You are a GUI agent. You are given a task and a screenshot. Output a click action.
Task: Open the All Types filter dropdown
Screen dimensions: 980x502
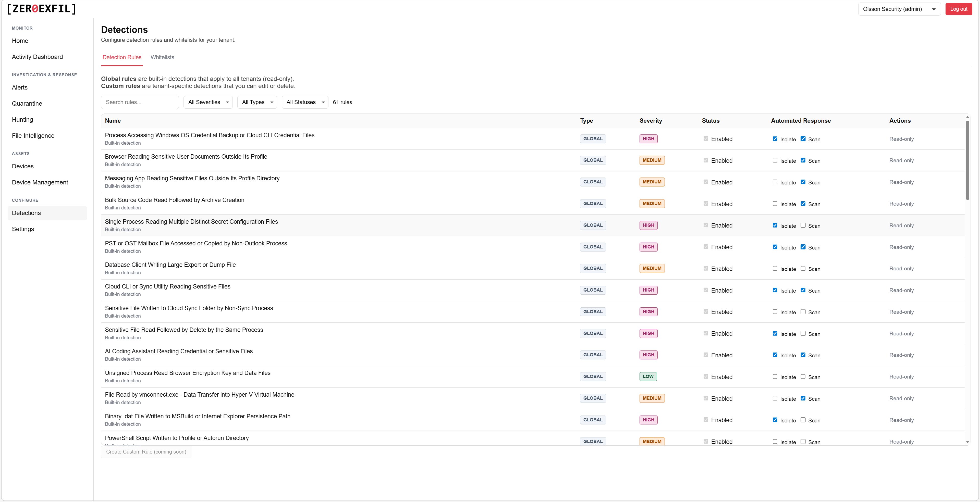257,102
